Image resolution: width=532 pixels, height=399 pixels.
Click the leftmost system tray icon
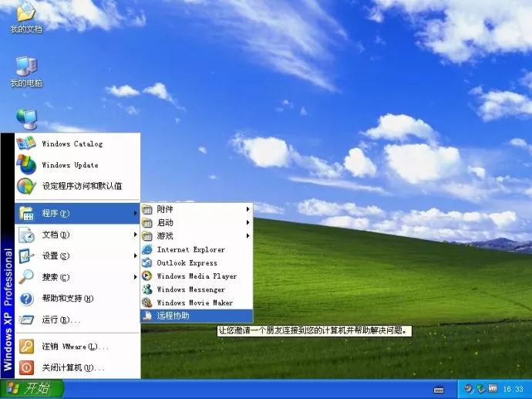pos(469,388)
